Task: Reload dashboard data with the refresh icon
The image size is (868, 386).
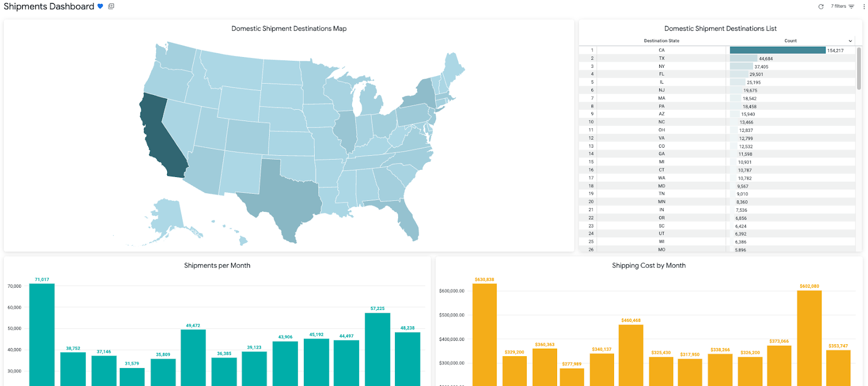Action: point(821,7)
